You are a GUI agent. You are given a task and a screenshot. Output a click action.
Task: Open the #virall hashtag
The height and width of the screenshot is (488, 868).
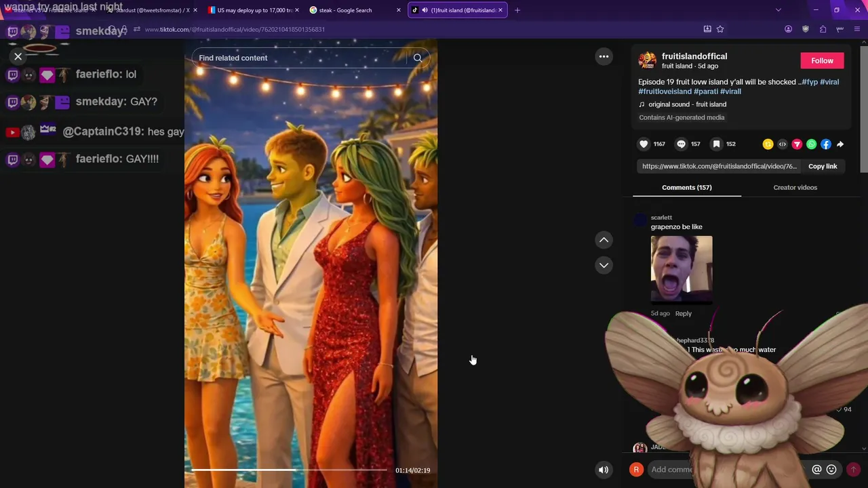[x=730, y=91]
